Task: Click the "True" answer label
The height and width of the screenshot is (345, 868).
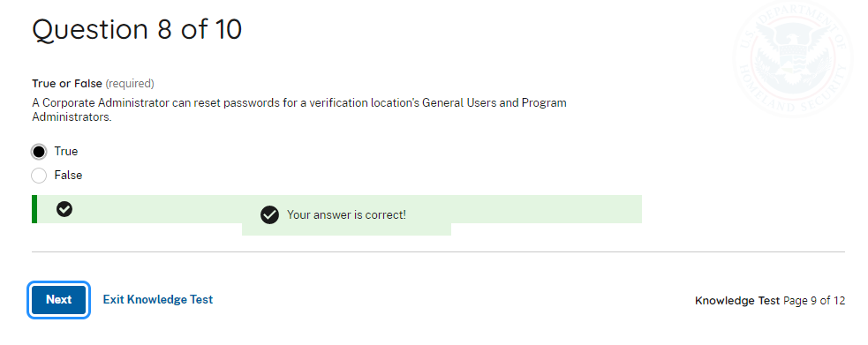Action: click(66, 152)
